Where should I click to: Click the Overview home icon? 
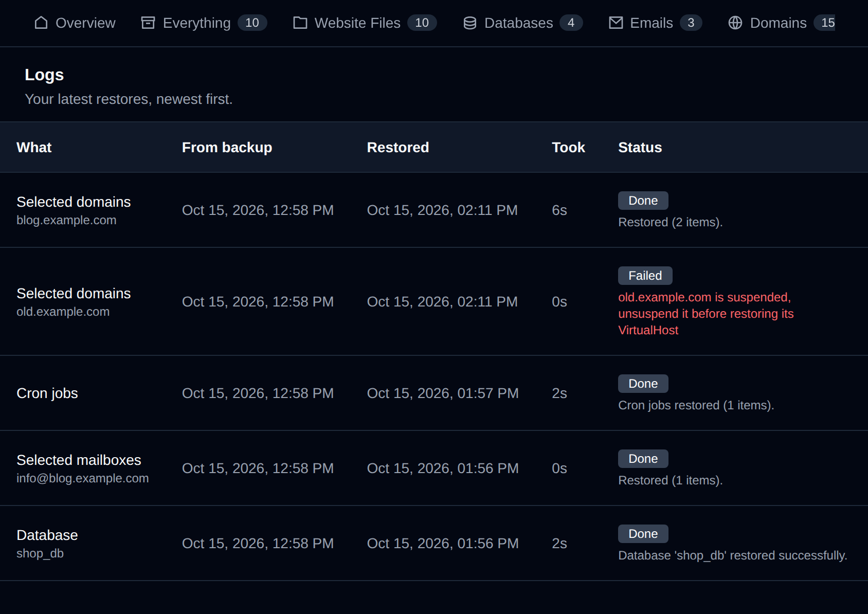41,23
